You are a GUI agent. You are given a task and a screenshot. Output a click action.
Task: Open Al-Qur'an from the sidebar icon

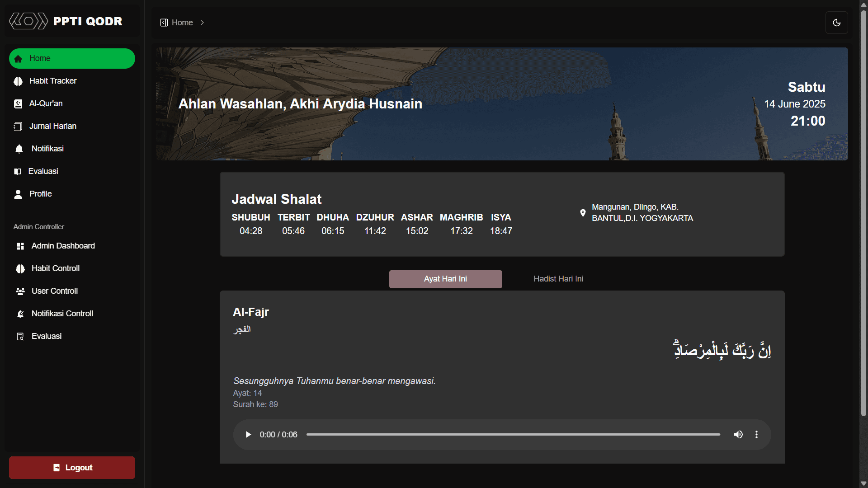(18, 104)
